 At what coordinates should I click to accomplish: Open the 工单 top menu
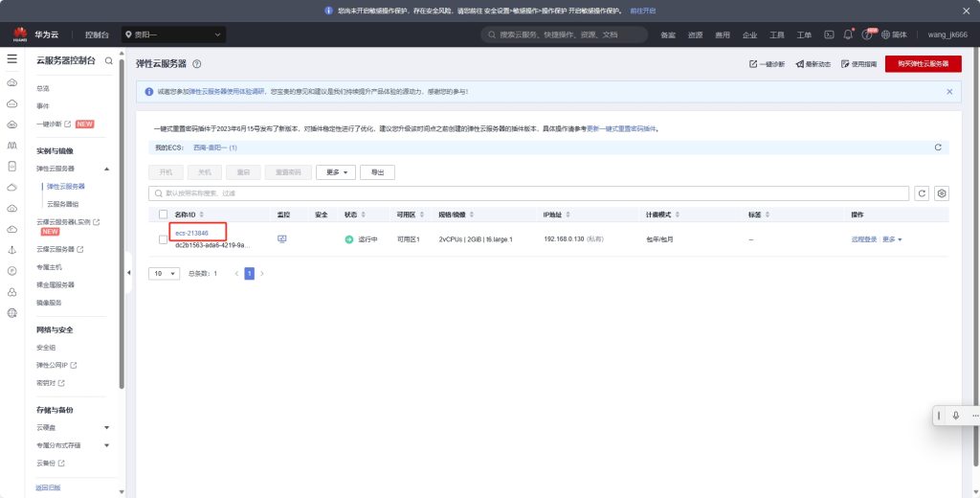(x=804, y=35)
